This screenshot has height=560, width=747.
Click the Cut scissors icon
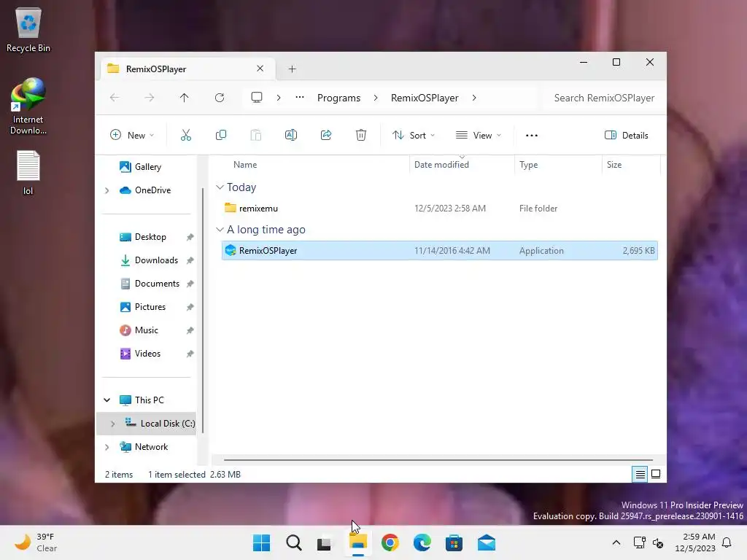click(x=186, y=135)
